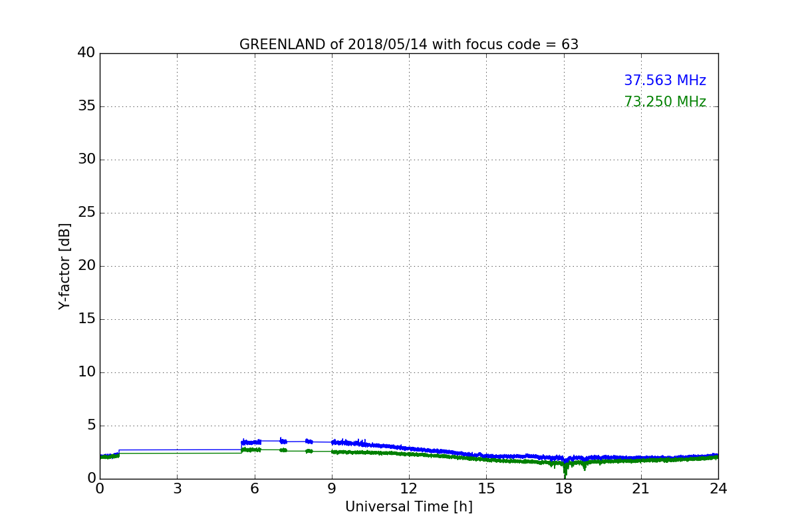Select the 73.250 MHz legend label
This screenshot has width=798, height=532.
tap(665, 102)
